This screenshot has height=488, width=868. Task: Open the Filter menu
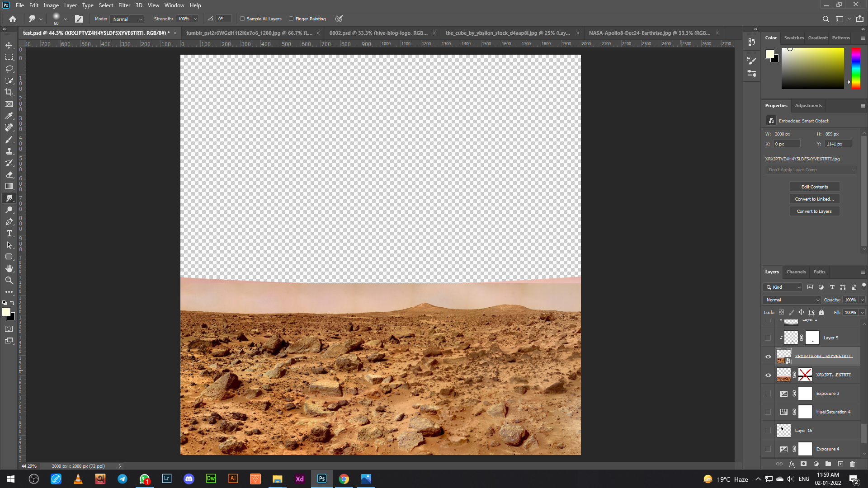click(124, 5)
